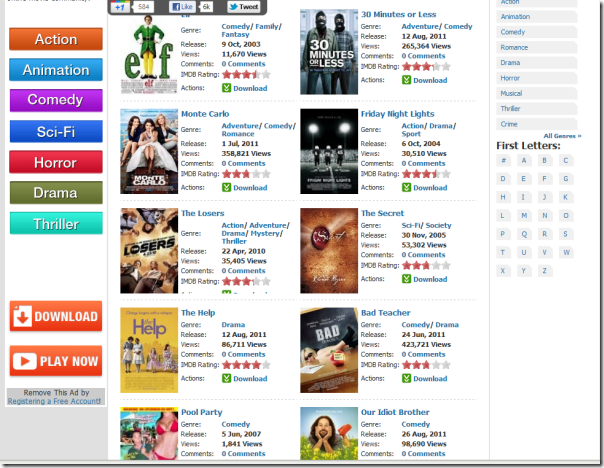604x468 pixels.
Task: Open The Help movie title link
Action: pos(198,312)
